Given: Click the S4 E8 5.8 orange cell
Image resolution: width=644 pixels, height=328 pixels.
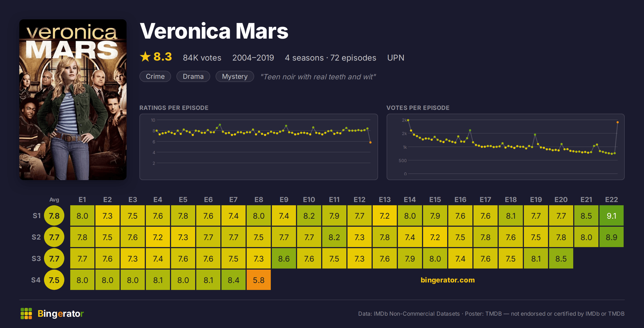Looking at the screenshot, I should pos(259,280).
